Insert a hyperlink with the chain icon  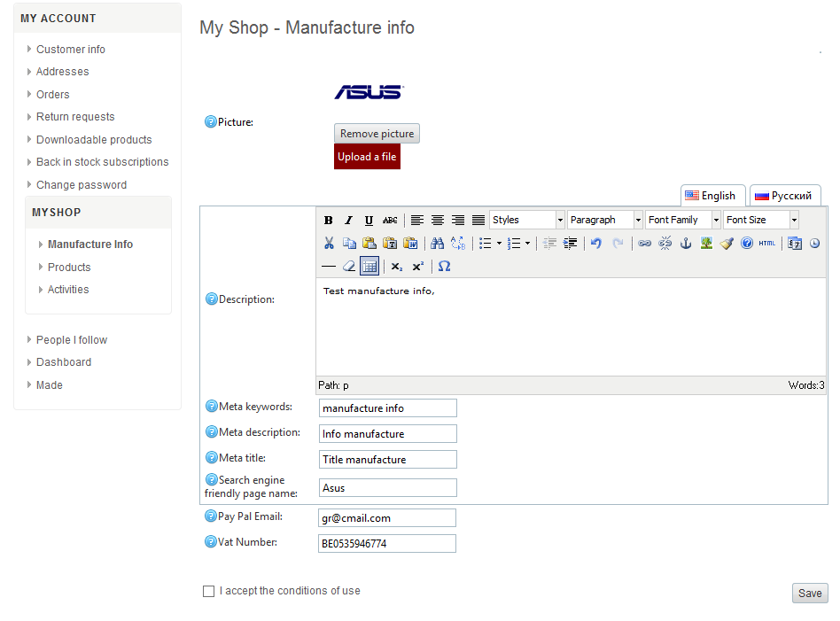[644, 244]
